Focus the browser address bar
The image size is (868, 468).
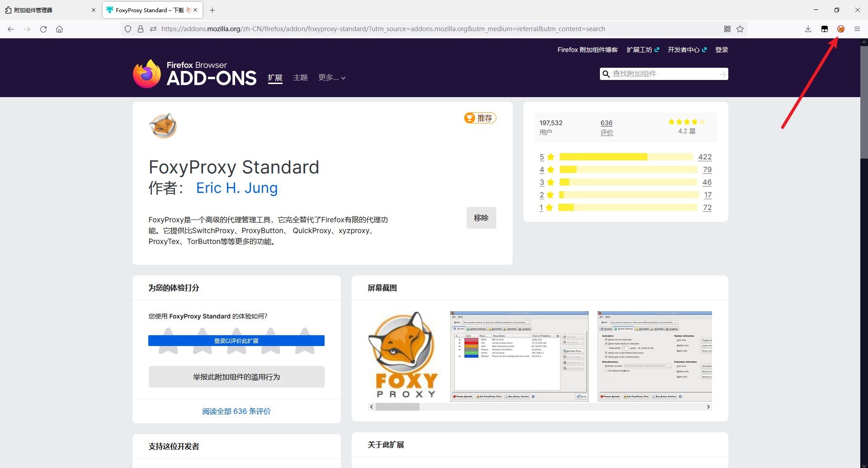(x=434, y=29)
